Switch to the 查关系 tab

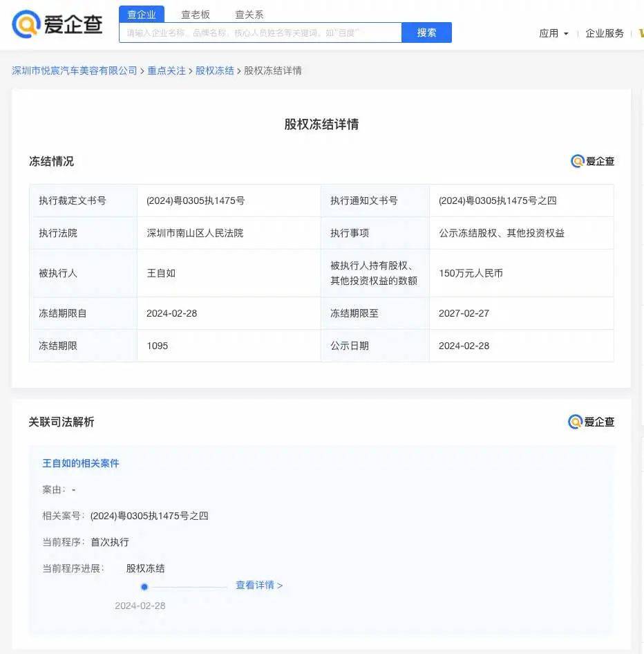(x=249, y=15)
